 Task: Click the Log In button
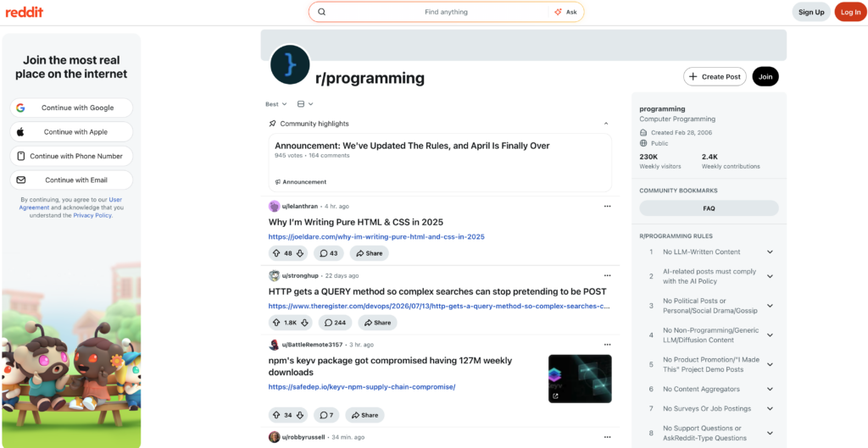(x=850, y=12)
